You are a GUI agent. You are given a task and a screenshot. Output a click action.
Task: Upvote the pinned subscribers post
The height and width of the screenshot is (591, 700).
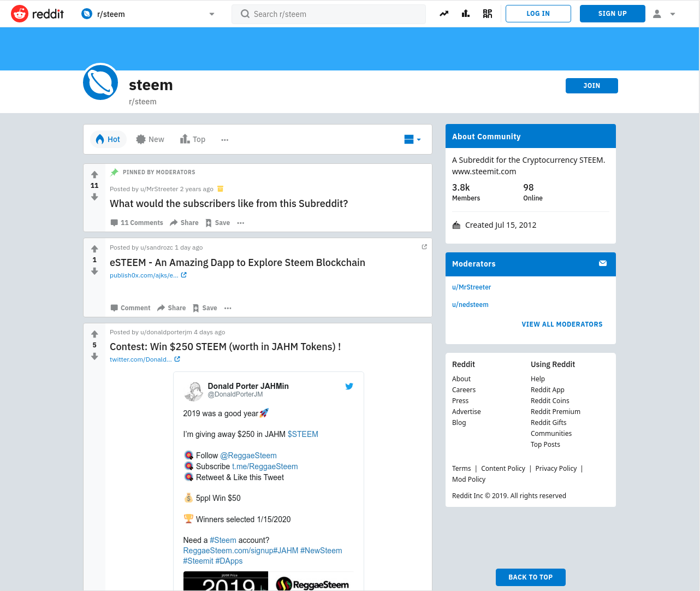(94, 175)
